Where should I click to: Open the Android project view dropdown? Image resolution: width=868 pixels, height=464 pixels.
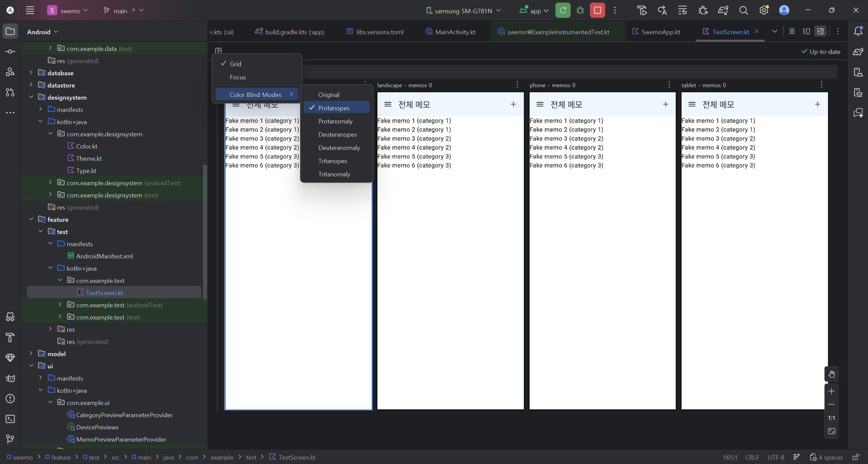coord(43,32)
